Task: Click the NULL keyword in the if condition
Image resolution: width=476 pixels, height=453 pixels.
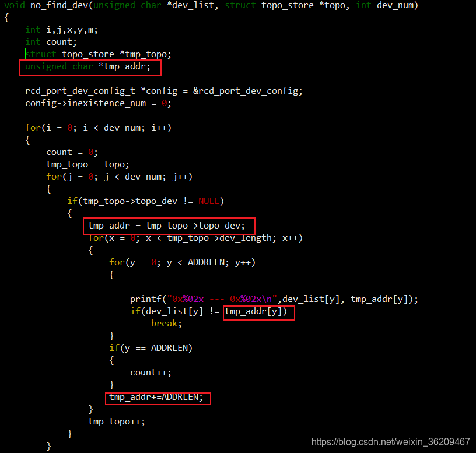Action: coord(209,201)
